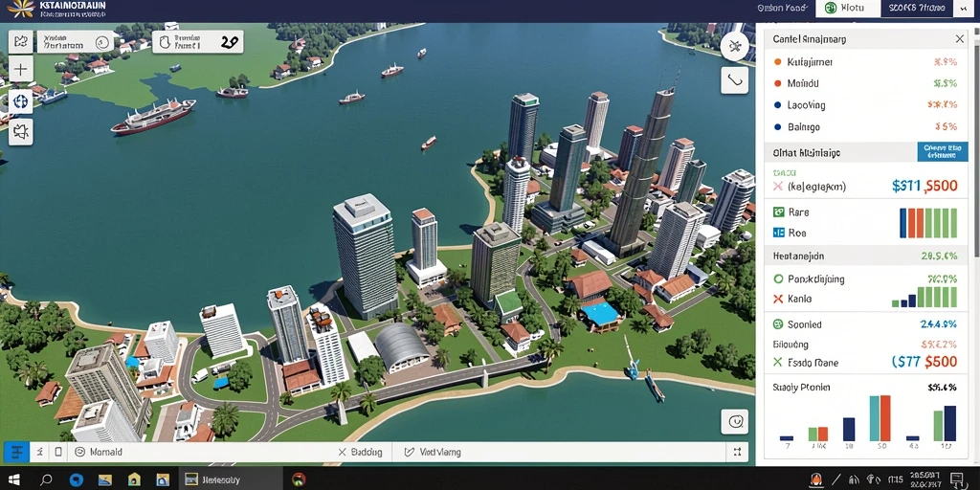Click the blue layers button in bottom bar

coord(16,452)
